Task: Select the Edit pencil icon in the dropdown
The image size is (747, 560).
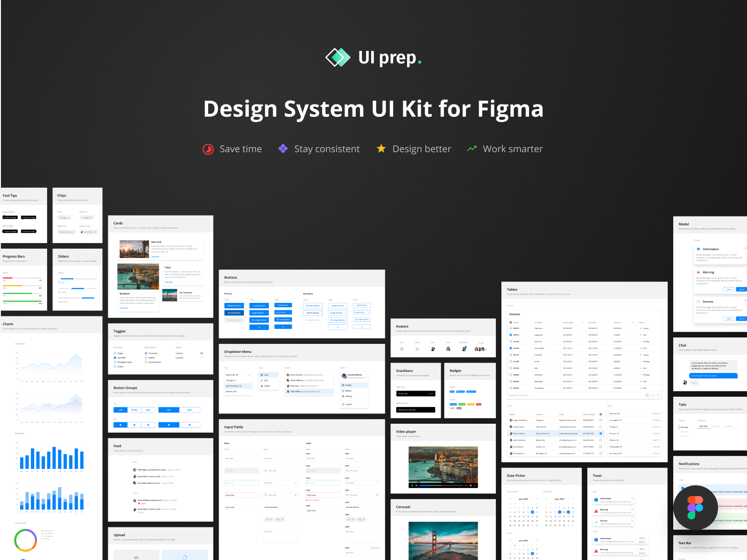Action: [x=261, y=380]
